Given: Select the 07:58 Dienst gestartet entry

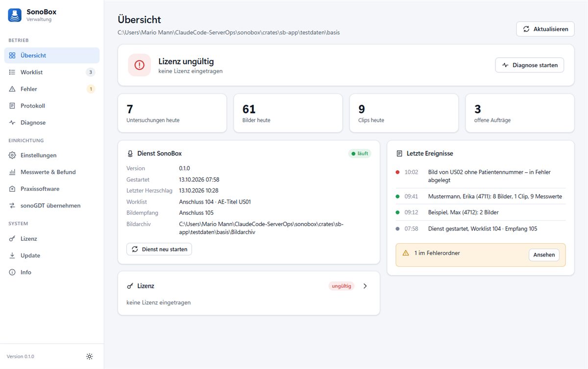Looking at the screenshot, I should click(481, 229).
